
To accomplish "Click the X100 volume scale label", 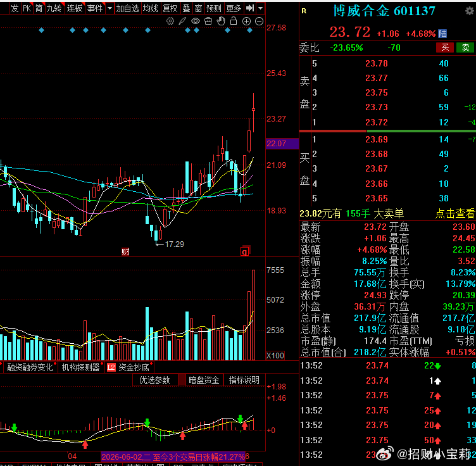I will click(275, 355).
